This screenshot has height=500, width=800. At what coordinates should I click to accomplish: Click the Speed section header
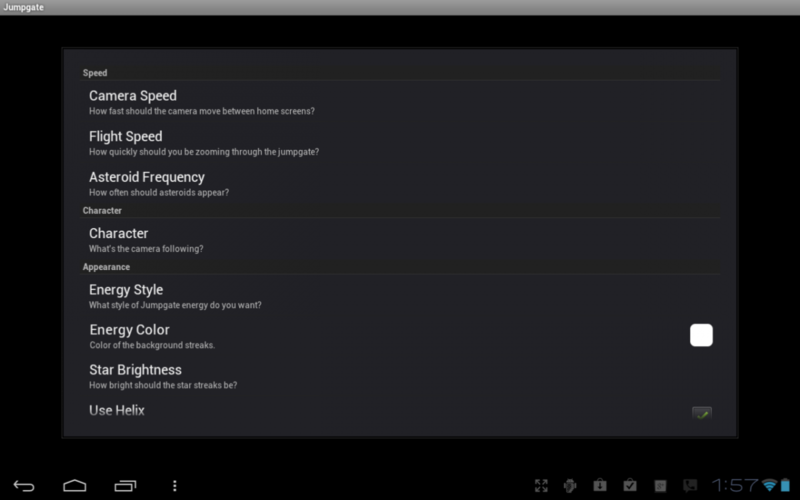coord(95,73)
